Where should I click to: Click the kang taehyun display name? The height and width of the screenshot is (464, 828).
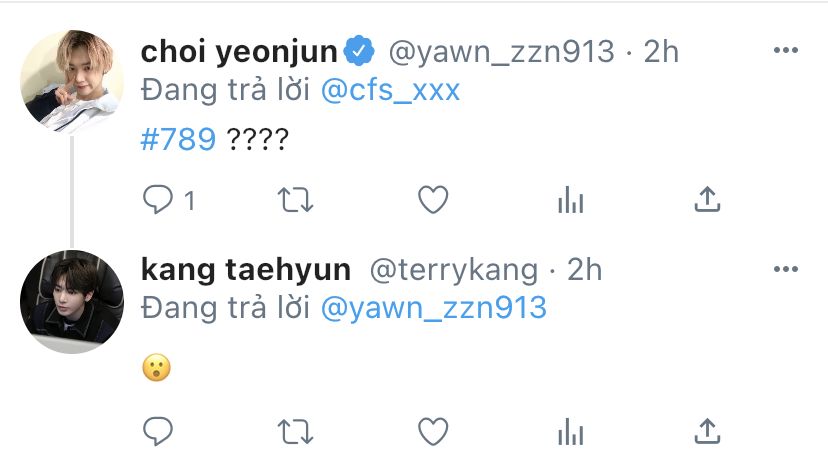246,269
